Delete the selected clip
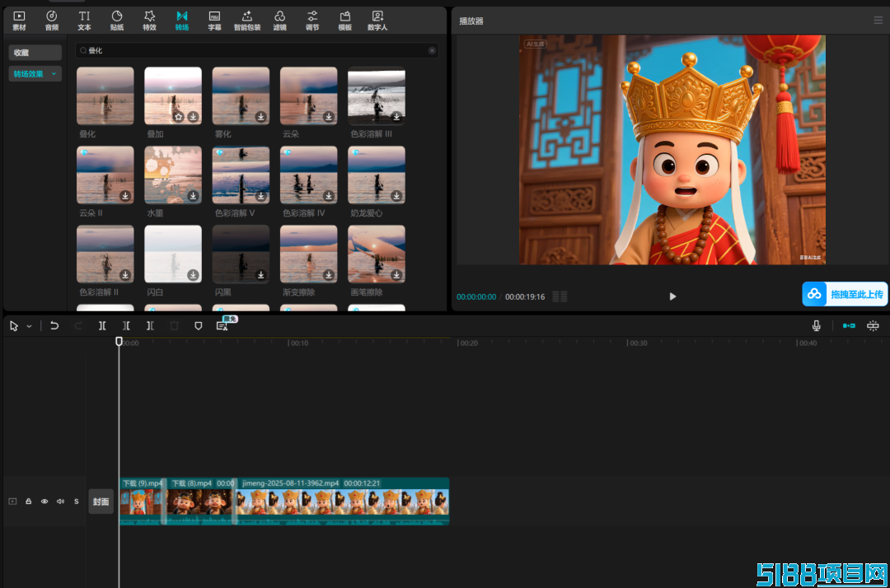The height and width of the screenshot is (588, 890). pyautogui.click(x=174, y=325)
